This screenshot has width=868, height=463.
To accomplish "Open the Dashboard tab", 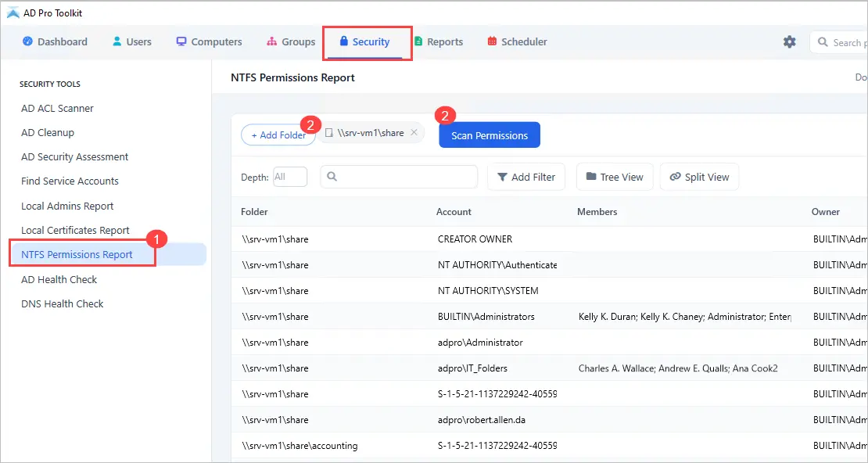I will click(55, 41).
